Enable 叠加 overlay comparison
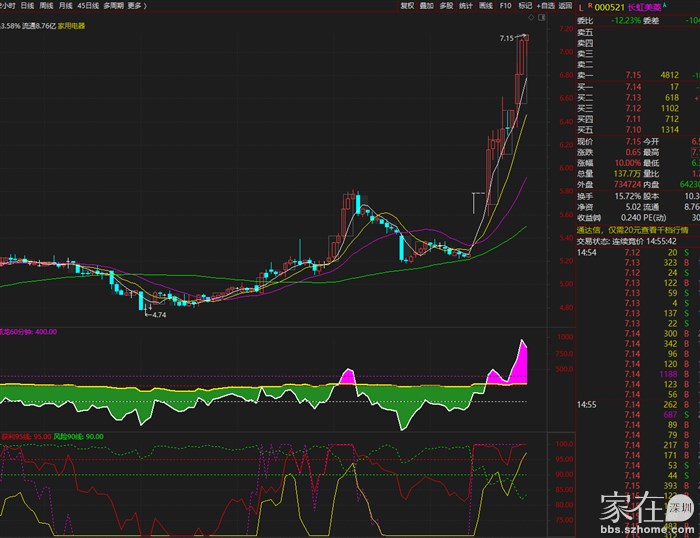Viewport: 700px width, 538px height. pos(427,6)
